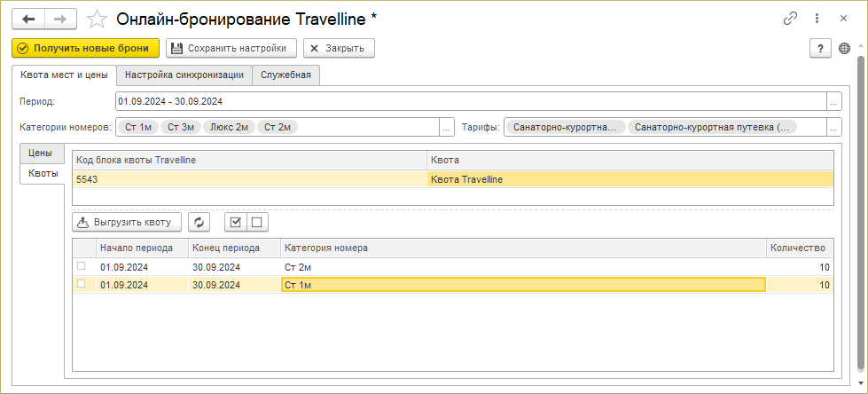Open help with the question mark button
The width and height of the screenshot is (868, 394).
pos(820,49)
